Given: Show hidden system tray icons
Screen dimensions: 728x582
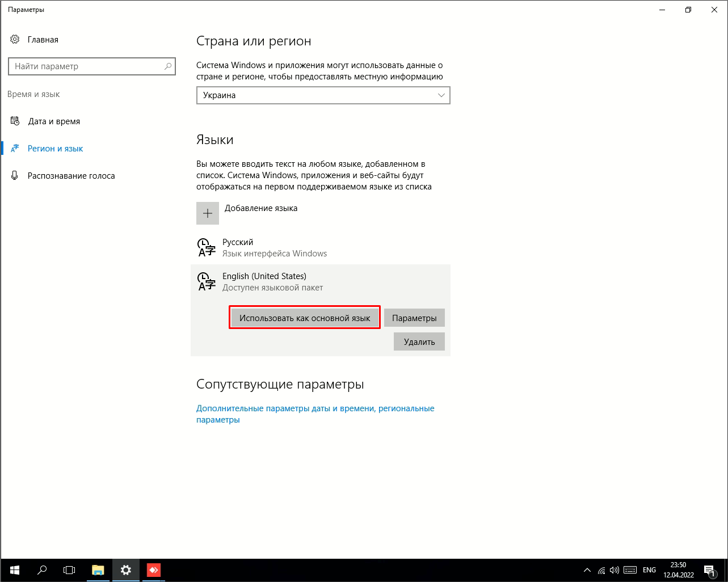Looking at the screenshot, I should click(587, 570).
